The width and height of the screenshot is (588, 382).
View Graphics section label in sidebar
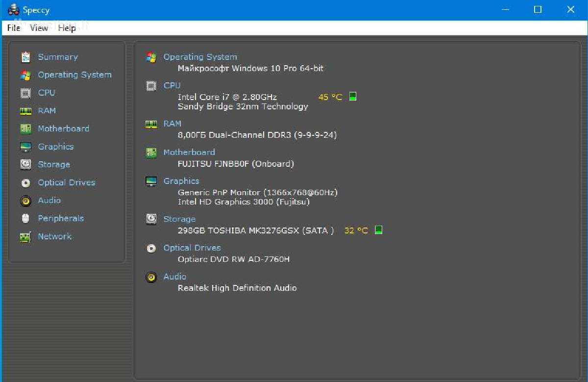(56, 147)
